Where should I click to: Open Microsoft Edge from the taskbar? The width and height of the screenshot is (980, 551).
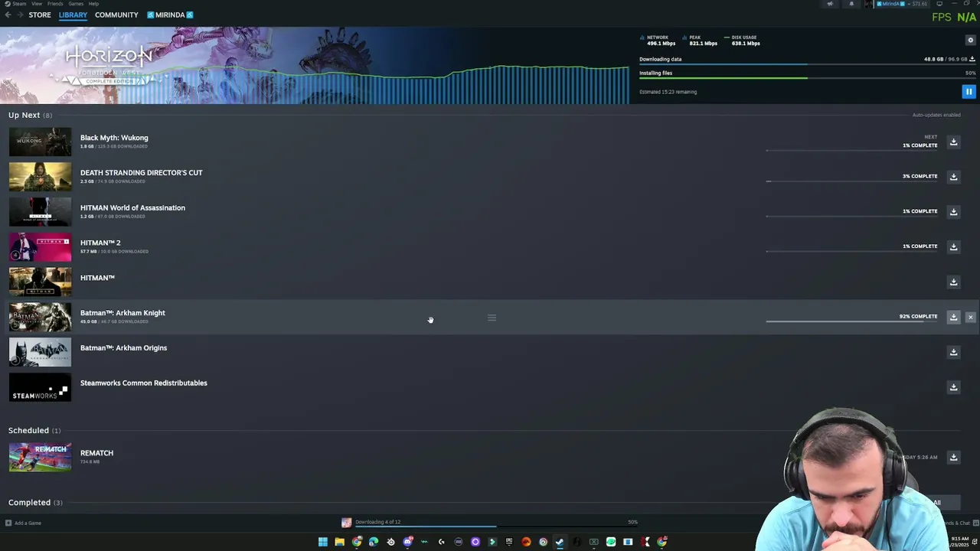point(373,542)
